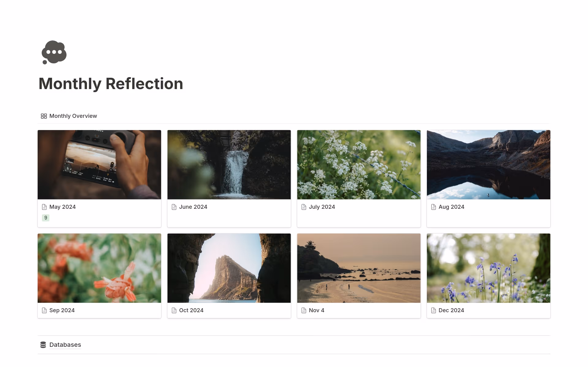Click the green 9 tag on May 2024
This screenshot has height=367, width=588.
click(x=46, y=218)
